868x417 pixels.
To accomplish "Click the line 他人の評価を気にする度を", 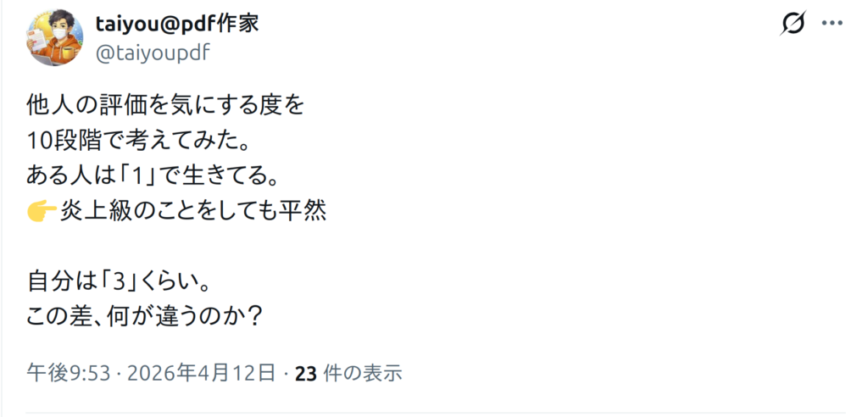I will tap(165, 107).
